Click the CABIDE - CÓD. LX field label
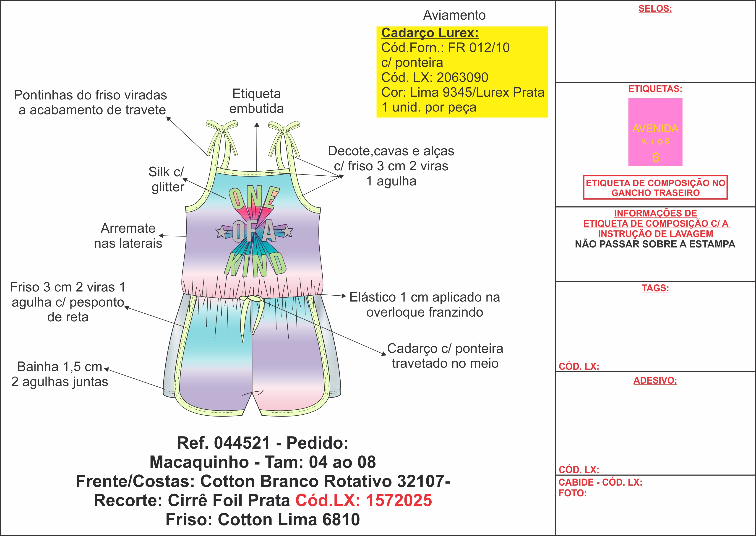756x536 pixels. 600,482
